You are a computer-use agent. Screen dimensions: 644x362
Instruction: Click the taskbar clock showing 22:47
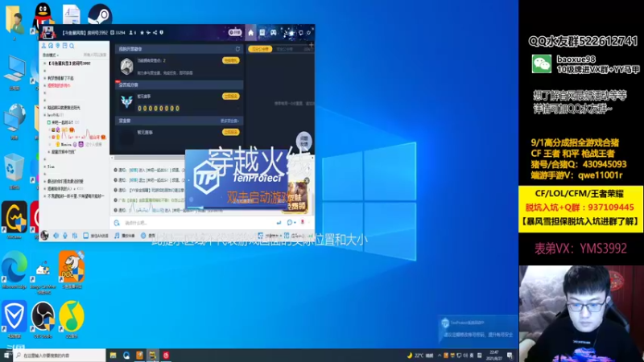(x=494, y=355)
